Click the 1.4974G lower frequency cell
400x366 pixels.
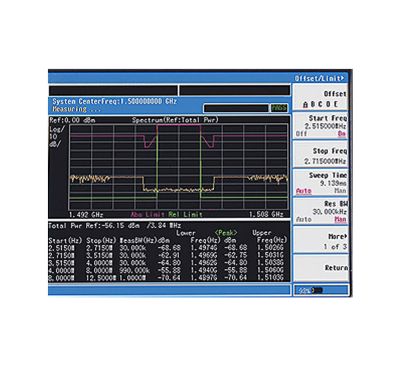[x=204, y=248]
